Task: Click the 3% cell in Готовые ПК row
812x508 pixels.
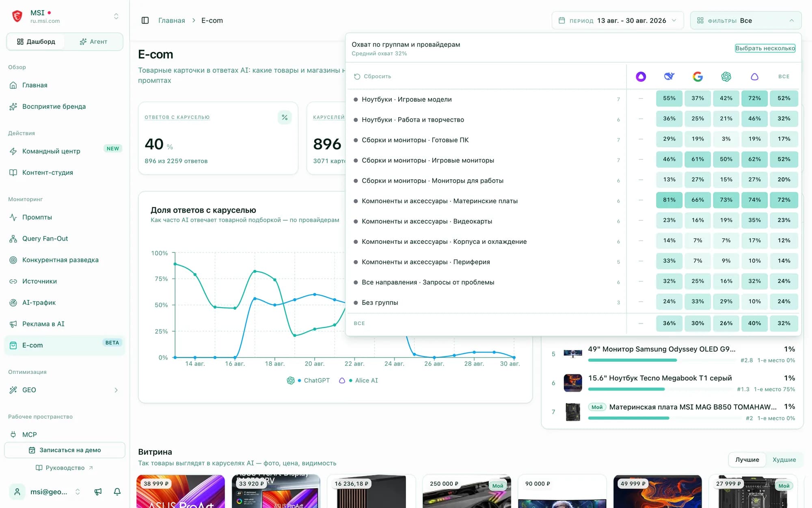Action: (726, 139)
